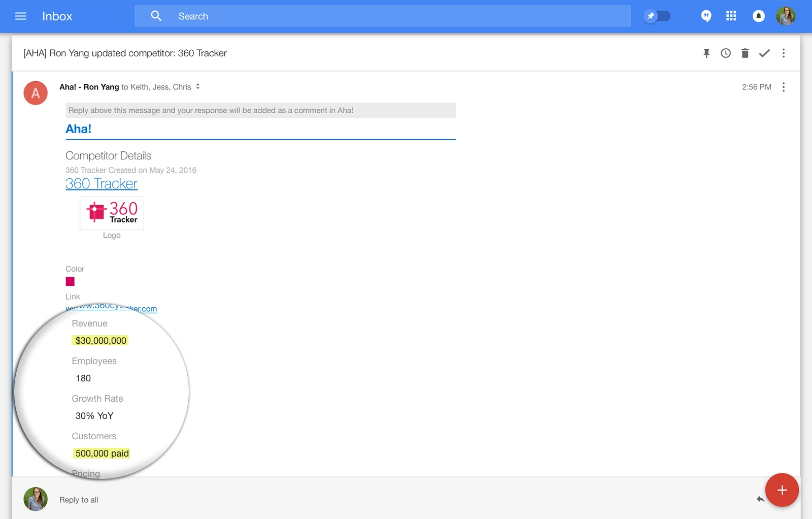Click the $30,000,000 revenue value
Screen dimensions: 812x519
pyautogui.click(x=100, y=341)
